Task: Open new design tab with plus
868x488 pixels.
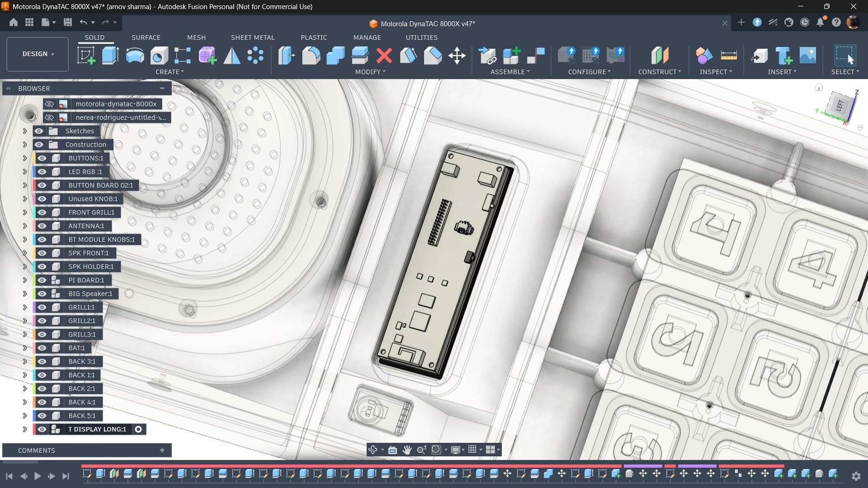Action: tap(741, 22)
